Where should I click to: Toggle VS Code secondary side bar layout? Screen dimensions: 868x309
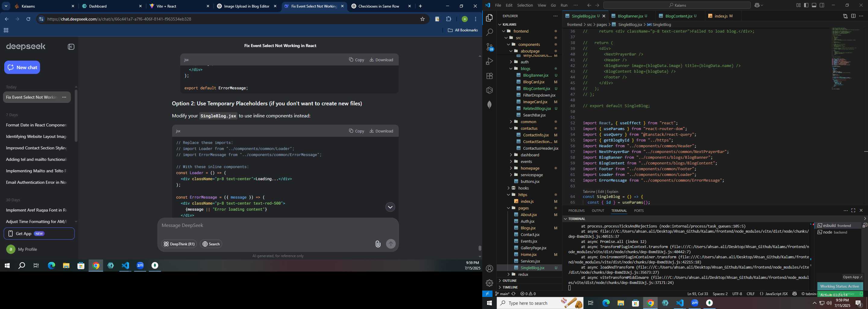click(x=822, y=5)
